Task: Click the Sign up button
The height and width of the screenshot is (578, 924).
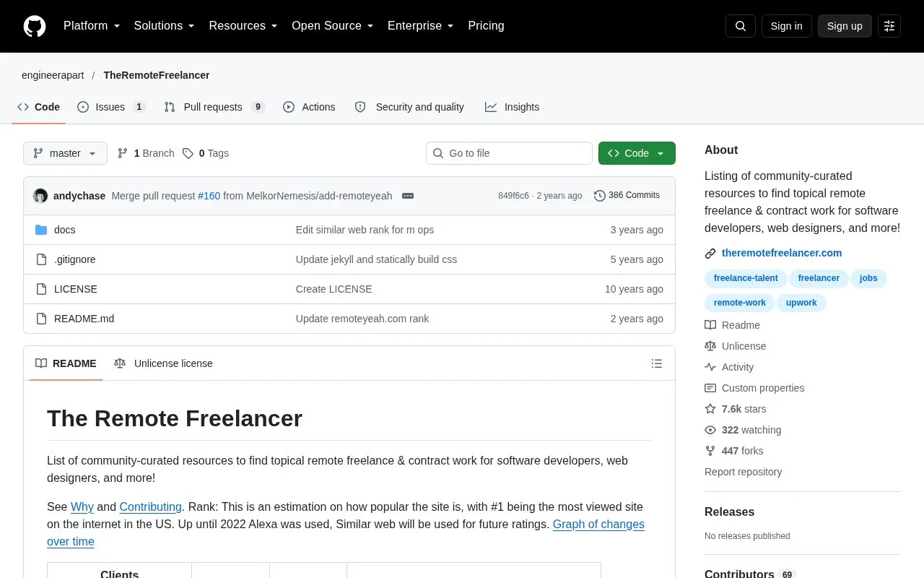Action: (845, 26)
